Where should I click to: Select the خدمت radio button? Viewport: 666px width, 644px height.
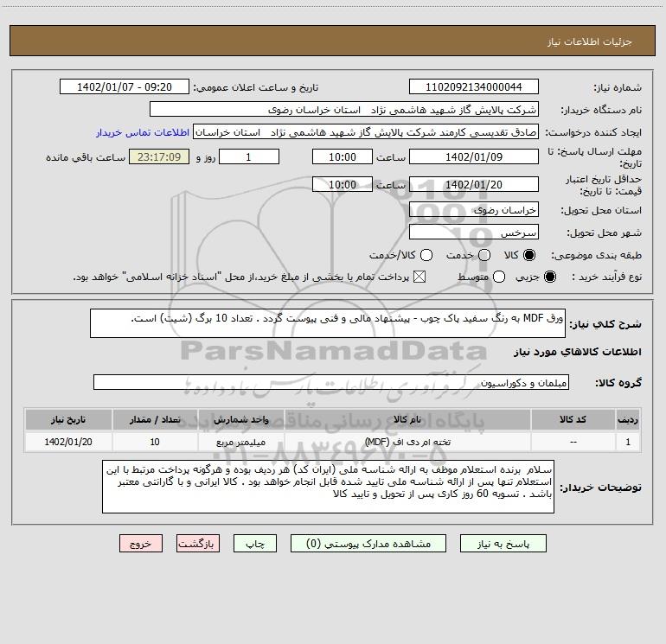coord(484,255)
